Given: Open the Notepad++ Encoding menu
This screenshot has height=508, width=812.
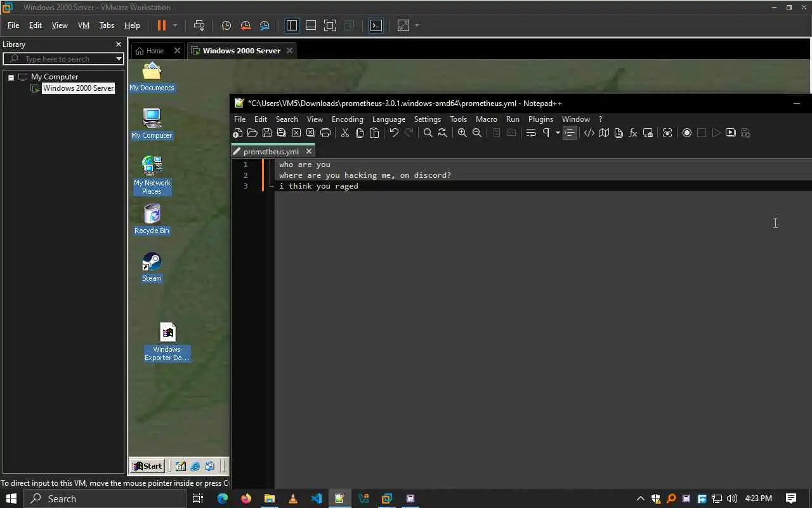Looking at the screenshot, I should click(x=347, y=119).
